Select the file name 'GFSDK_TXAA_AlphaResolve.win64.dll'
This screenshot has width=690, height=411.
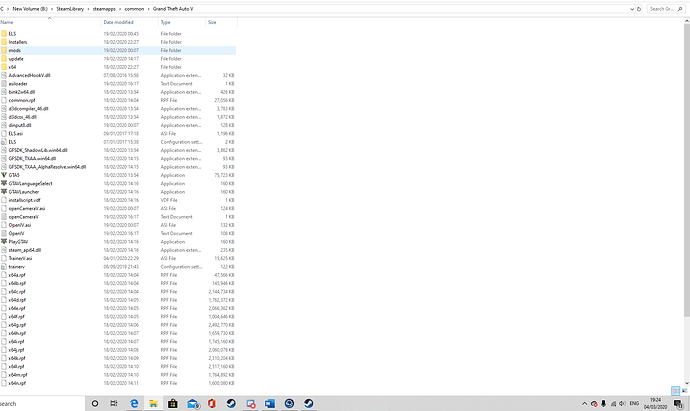(47, 167)
